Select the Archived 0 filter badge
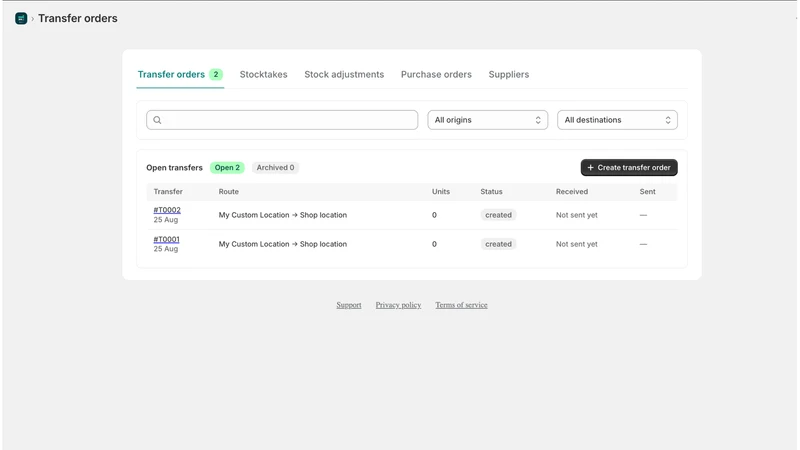The width and height of the screenshot is (800, 450). click(276, 167)
